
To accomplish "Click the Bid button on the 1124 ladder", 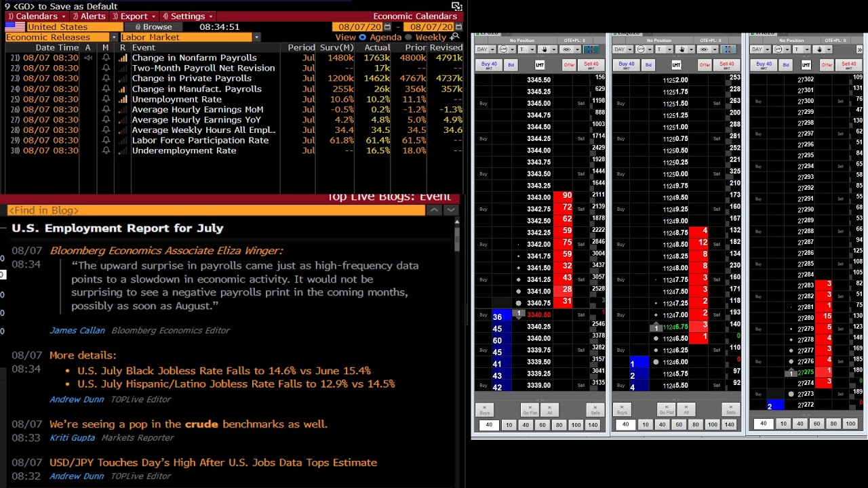I will tap(648, 65).
